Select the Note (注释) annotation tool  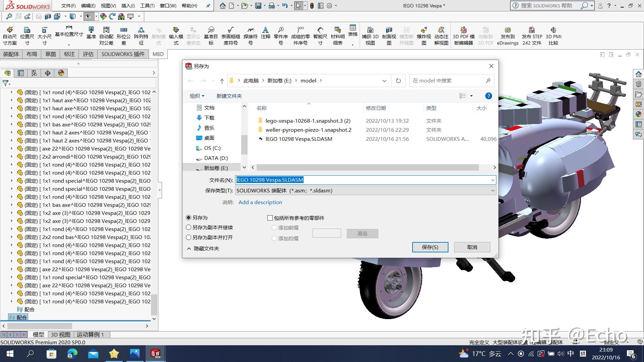265,33
